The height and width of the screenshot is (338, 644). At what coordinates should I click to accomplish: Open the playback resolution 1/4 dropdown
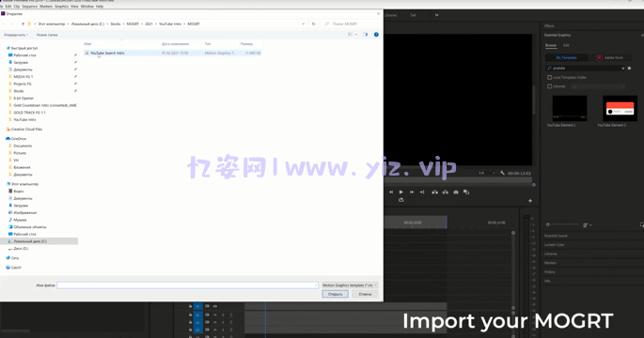coord(487,173)
